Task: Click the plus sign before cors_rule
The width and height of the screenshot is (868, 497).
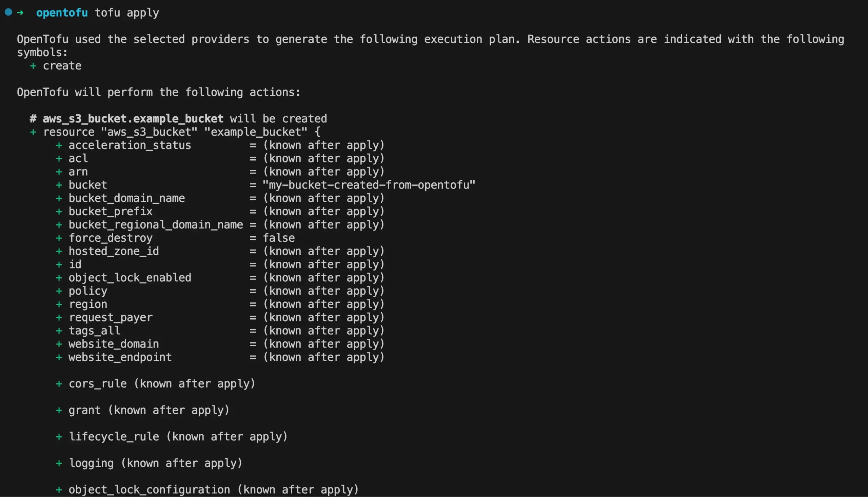Action: click(x=59, y=384)
